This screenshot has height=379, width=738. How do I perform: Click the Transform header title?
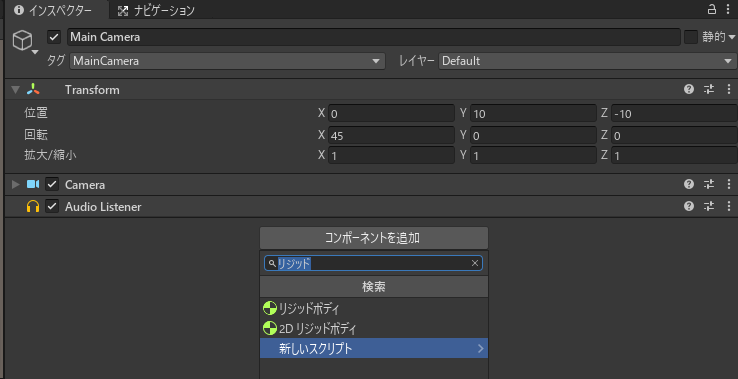(92, 90)
